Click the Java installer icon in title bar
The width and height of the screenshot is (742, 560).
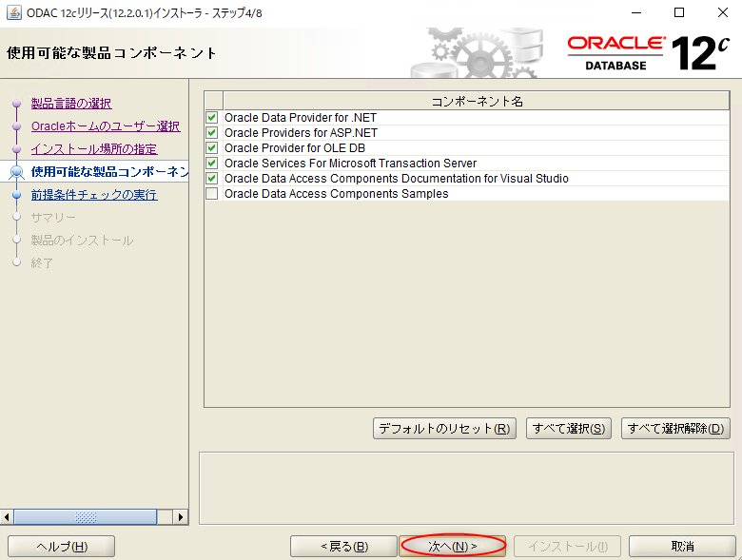(13, 12)
